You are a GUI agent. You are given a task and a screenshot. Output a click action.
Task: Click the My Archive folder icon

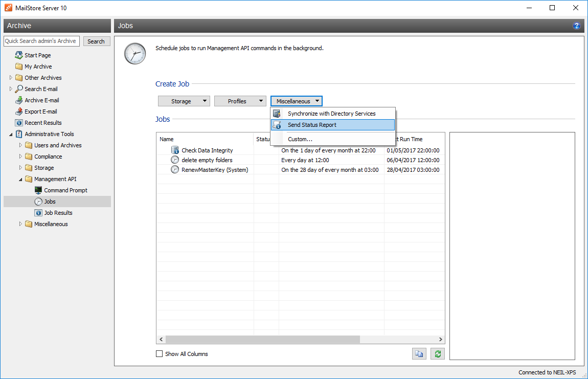[19, 66]
